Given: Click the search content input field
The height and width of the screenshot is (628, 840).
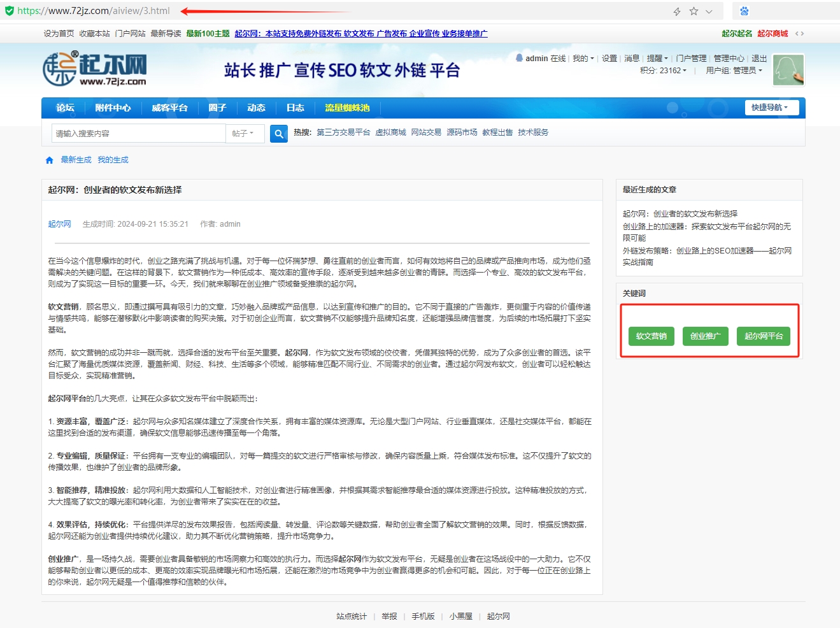Looking at the screenshot, I should click(x=139, y=133).
